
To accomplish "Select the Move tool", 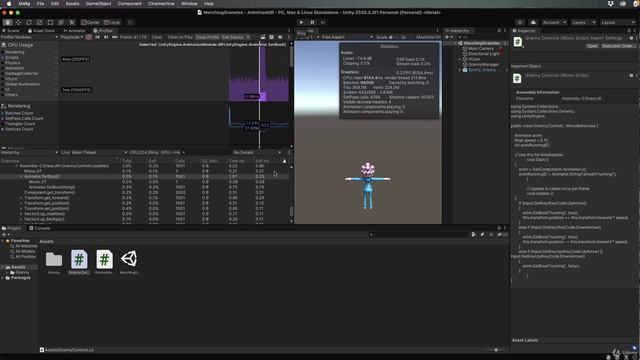I will click(18, 22).
